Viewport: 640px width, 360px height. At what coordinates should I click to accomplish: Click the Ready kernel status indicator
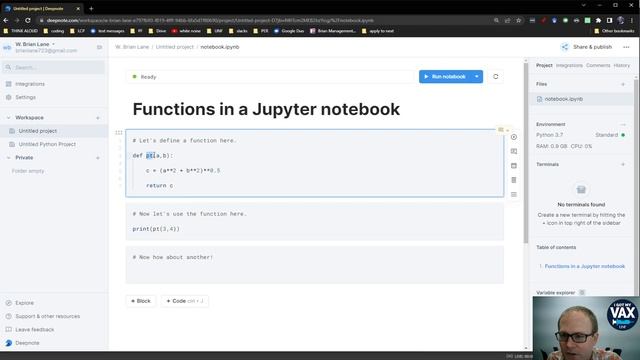pyautogui.click(x=144, y=77)
